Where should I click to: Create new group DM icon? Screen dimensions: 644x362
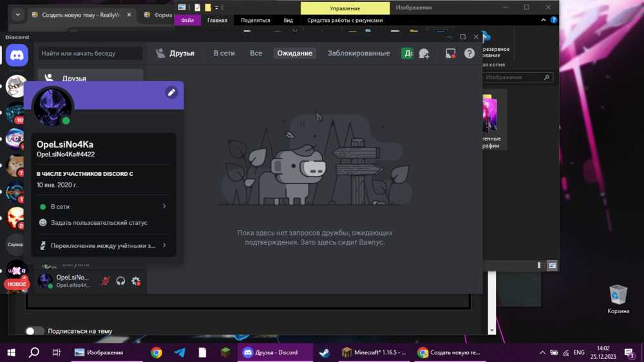click(424, 53)
